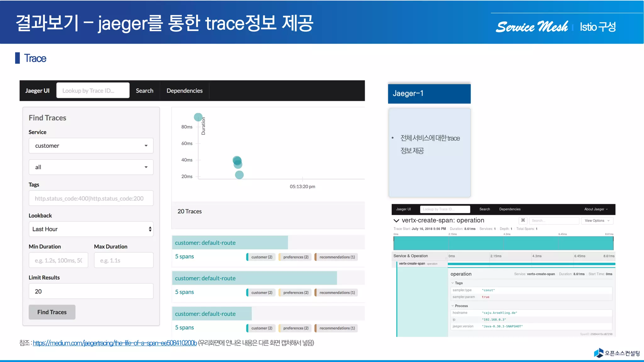Screen dimensions: 644x362
Task: Click the medium.com jaegertracing reference link
Action: point(115,343)
